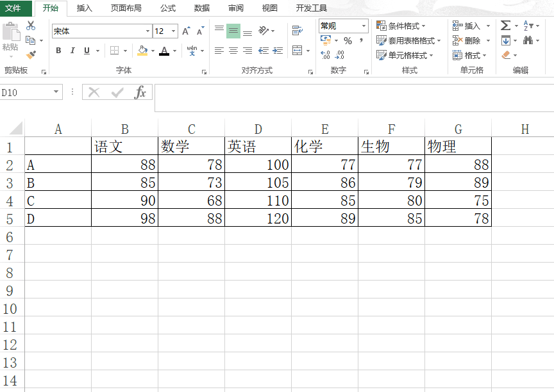
Task: Switch to the 开发工具 ribbon tab
Action: tap(311, 8)
